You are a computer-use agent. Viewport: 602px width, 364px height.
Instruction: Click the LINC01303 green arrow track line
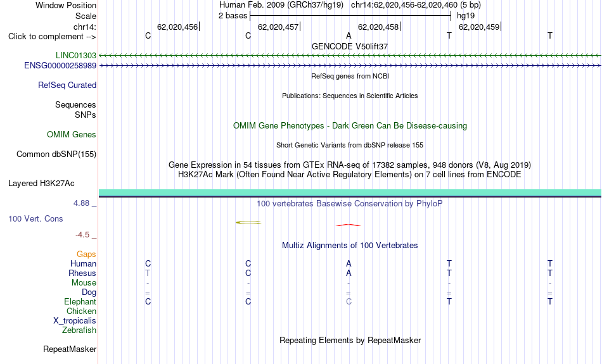point(350,56)
